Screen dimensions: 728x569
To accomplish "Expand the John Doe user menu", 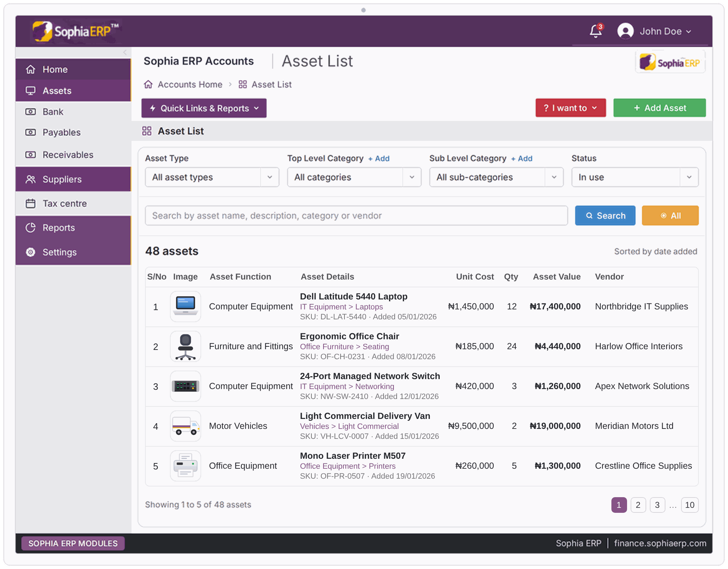I will point(665,31).
